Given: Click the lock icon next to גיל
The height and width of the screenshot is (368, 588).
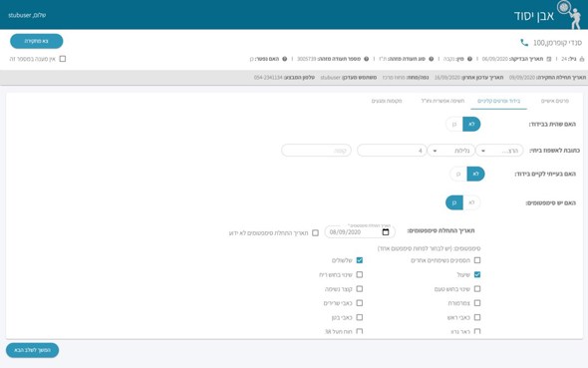Looking at the screenshot, I should click(582, 59).
